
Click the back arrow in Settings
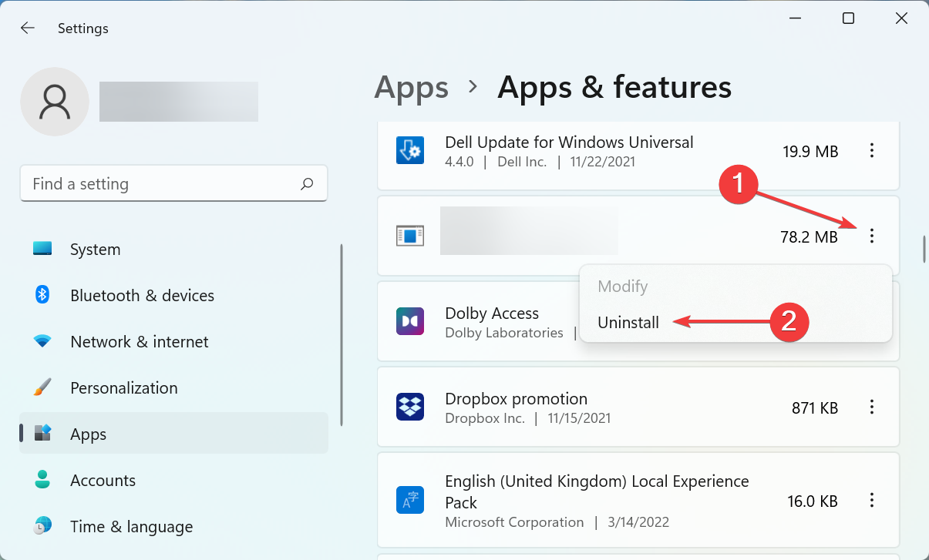coord(28,29)
